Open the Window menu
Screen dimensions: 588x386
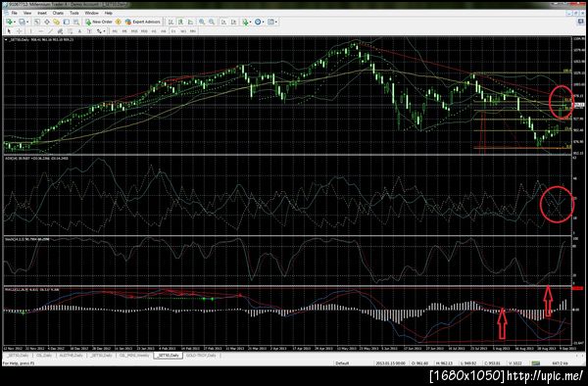pos(91,13)
